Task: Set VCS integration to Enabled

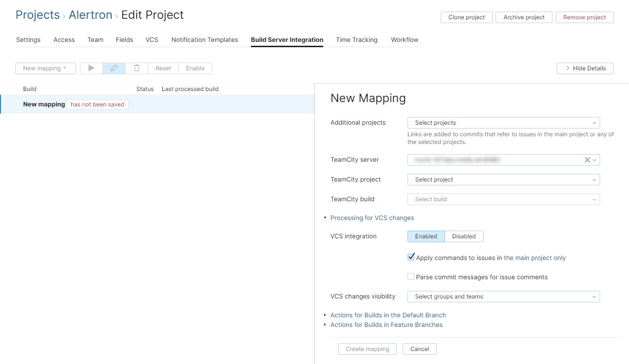Action: tap(426, 236)
